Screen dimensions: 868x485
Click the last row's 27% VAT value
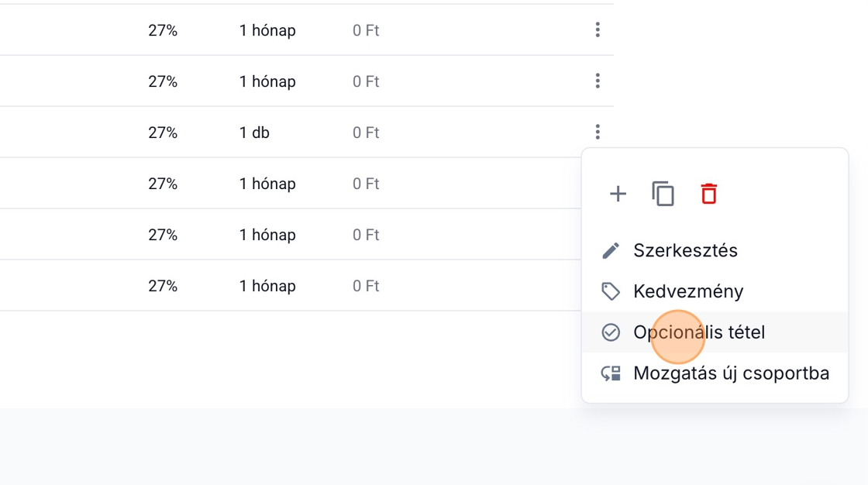coord(163,287)
